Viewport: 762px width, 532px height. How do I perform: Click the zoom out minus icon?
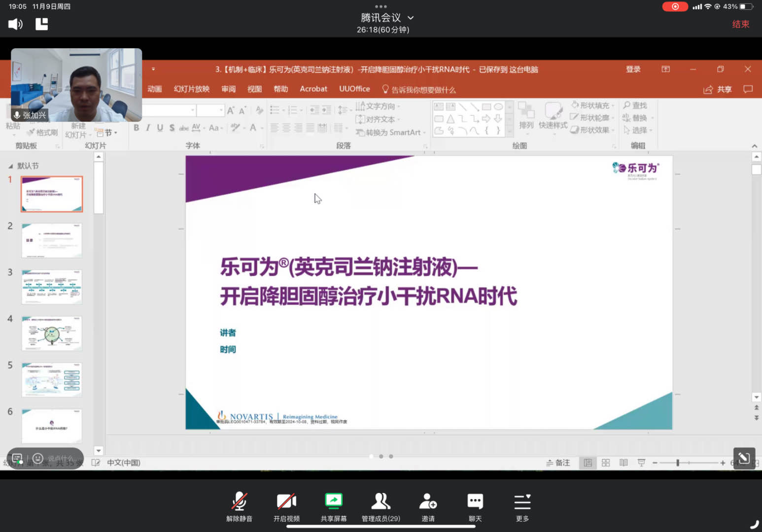[x=655, y=463]
